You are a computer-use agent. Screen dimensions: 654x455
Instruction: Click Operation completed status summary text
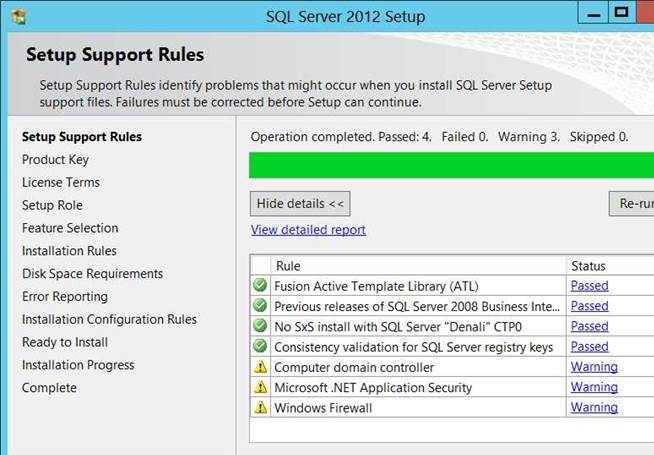[439, 137]
